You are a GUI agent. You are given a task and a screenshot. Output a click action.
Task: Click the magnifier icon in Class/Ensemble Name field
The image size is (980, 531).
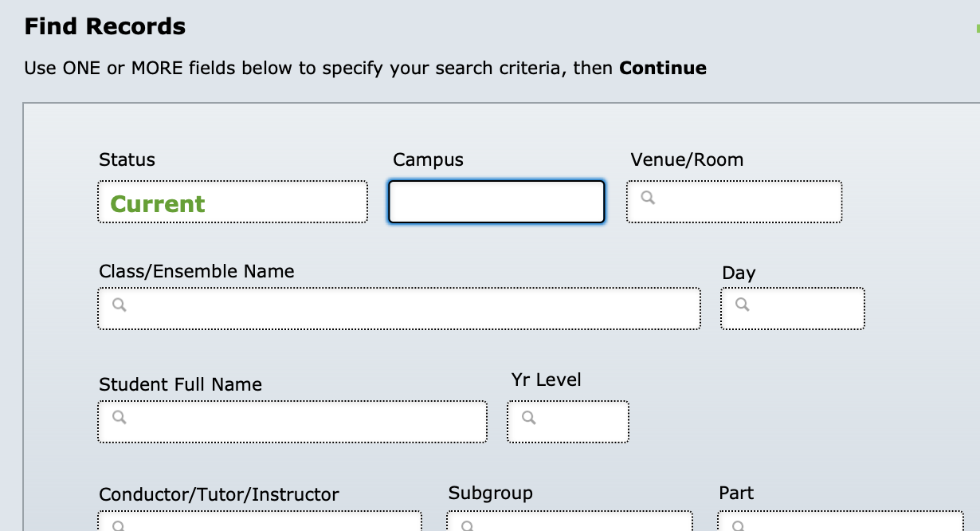120,304
